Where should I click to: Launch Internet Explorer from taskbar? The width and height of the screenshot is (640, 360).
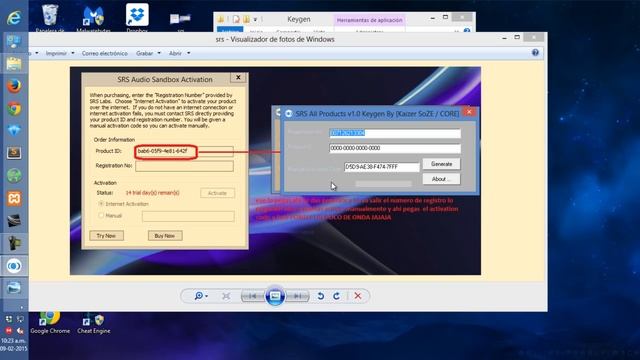[14, 18]
